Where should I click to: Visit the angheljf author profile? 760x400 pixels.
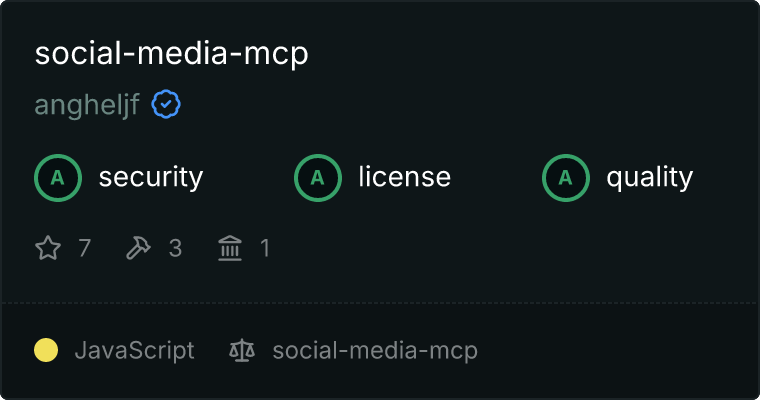[x=87, y=105]
